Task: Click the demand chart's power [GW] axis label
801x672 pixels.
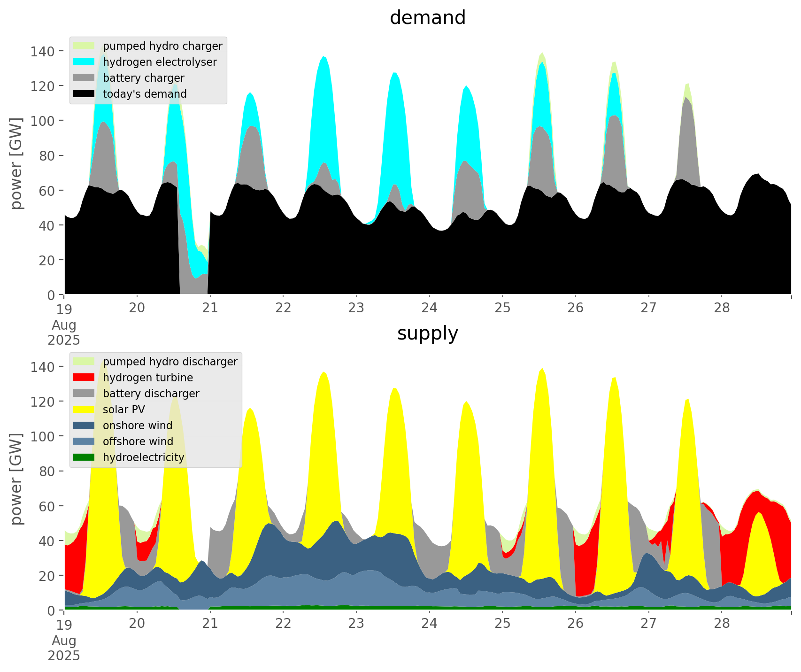Action: [16, 163]
